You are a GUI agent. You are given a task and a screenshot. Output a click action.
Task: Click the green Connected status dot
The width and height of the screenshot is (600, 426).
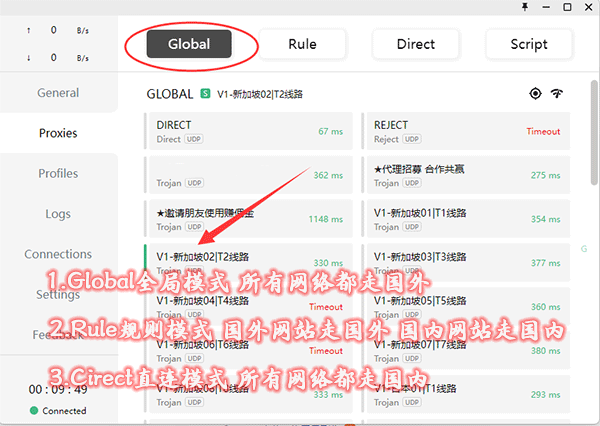click(x=34, y=410)
